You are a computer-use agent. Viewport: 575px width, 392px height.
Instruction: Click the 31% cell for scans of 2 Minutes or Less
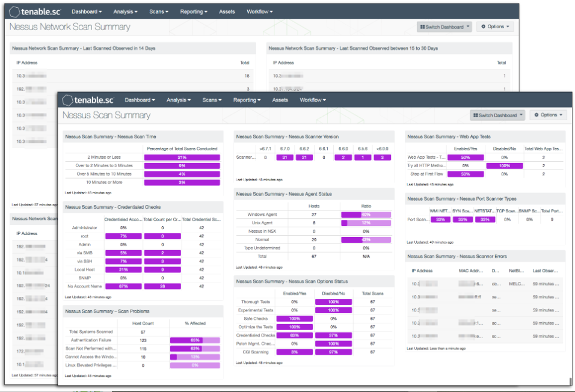[x=183, y=156]
